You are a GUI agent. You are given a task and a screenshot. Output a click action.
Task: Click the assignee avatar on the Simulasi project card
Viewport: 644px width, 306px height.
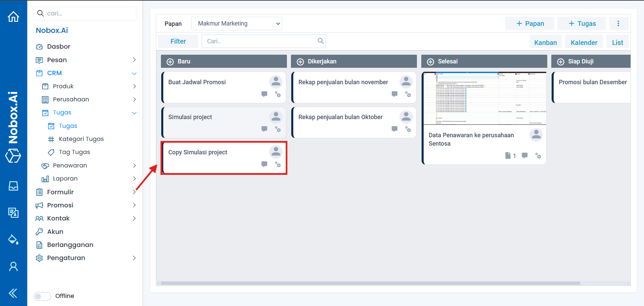(x=275, y=116)
